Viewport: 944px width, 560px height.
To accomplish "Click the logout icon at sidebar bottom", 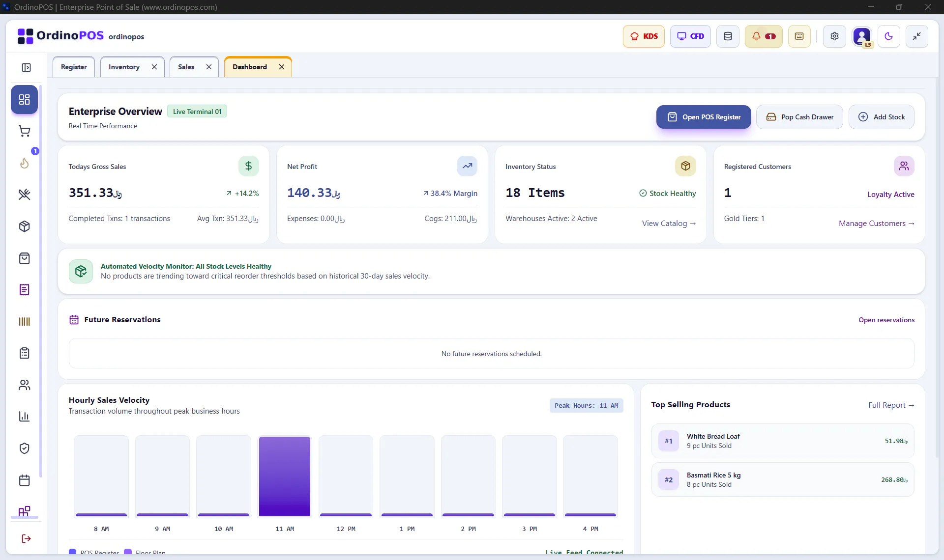I will 27,539.
